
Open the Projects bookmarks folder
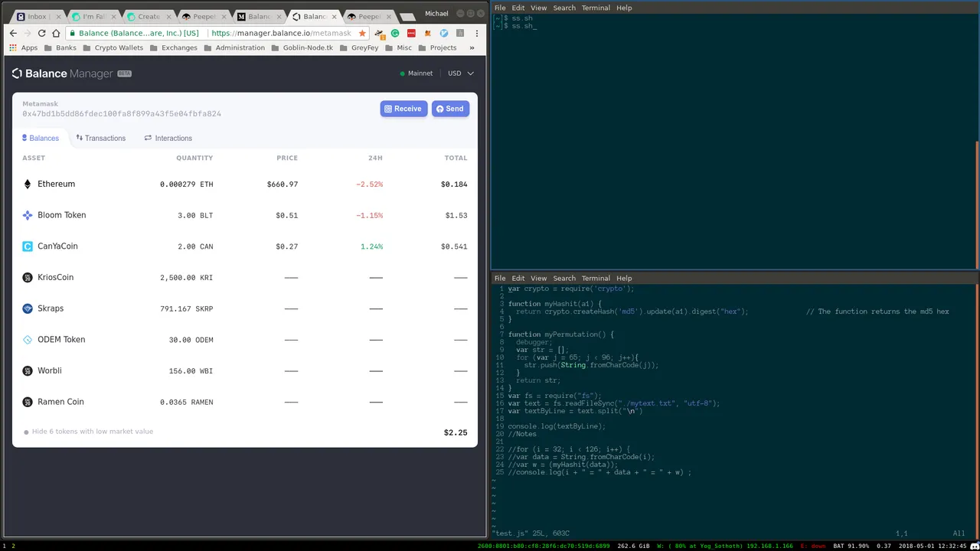click(x=437, y=47)
